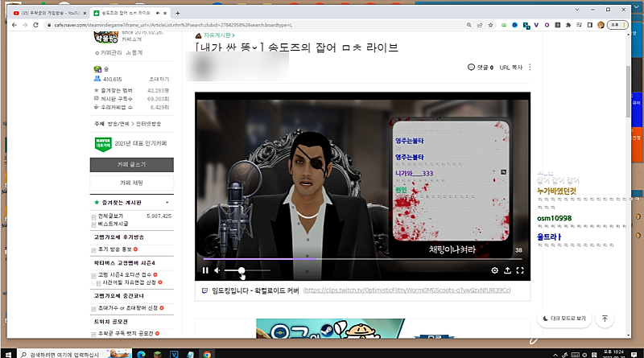The height and width of the screenshot is (358, 644).
Task: Click the zoom magnifier icon in address bar
Action: tap(469, 25)
